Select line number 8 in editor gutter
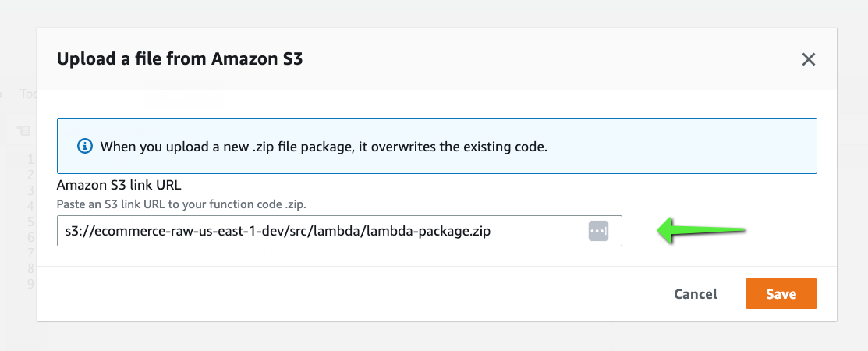Viewport: 868px width, 351px height. click(31, 268)
